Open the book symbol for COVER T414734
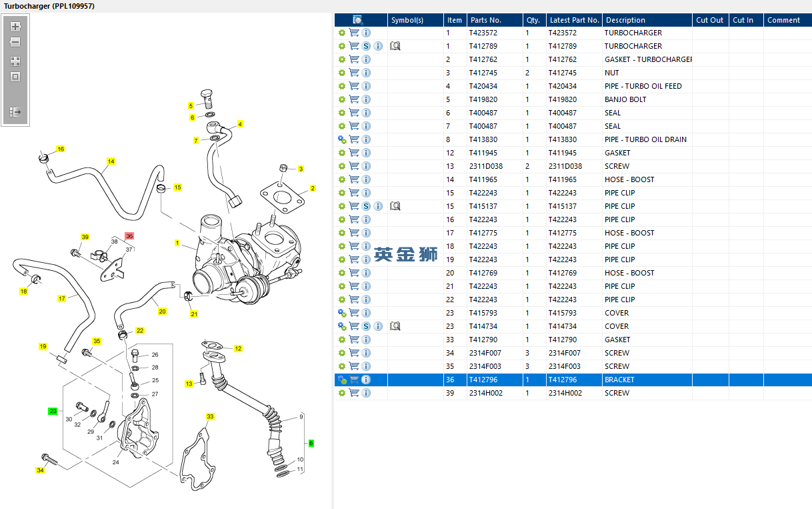812x509 pixels. (395, 326)
